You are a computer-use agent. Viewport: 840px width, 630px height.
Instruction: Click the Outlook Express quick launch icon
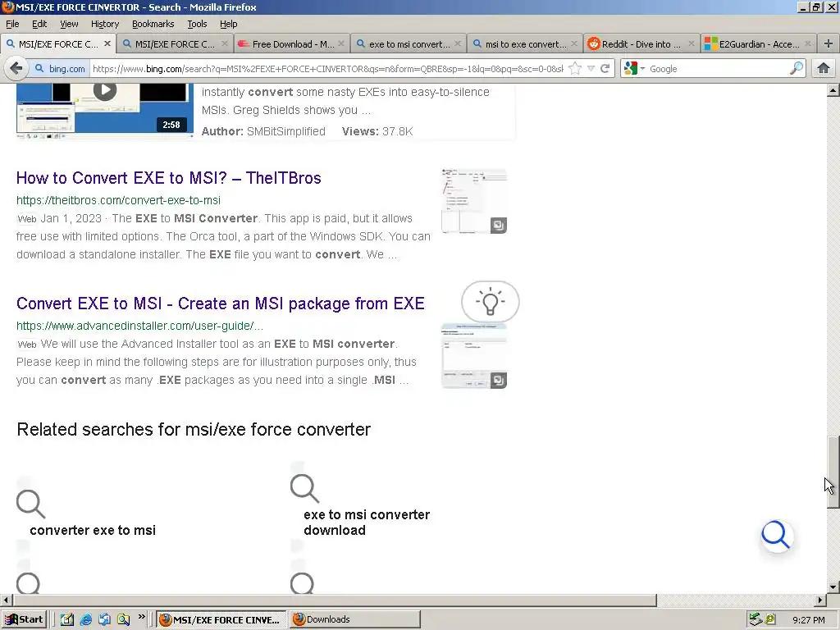(104, 619)
